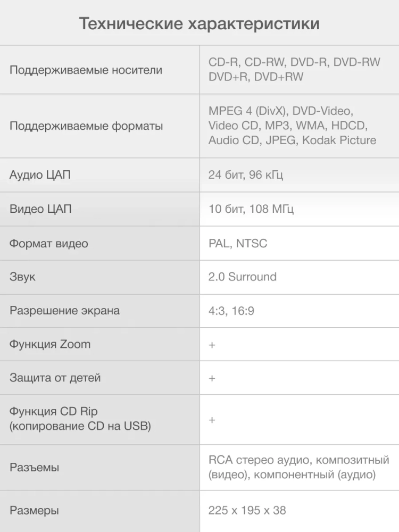The width and height of the screenshot is (399, 532).
Task: Click the plus sign for "Функция Zoom"
Action: 212,345
